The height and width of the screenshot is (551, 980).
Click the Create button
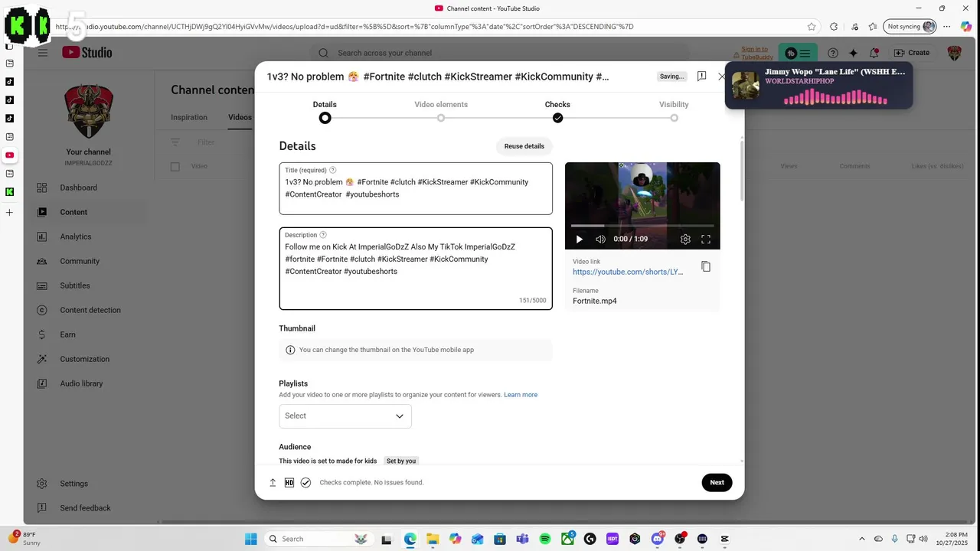tap(911, 53)
